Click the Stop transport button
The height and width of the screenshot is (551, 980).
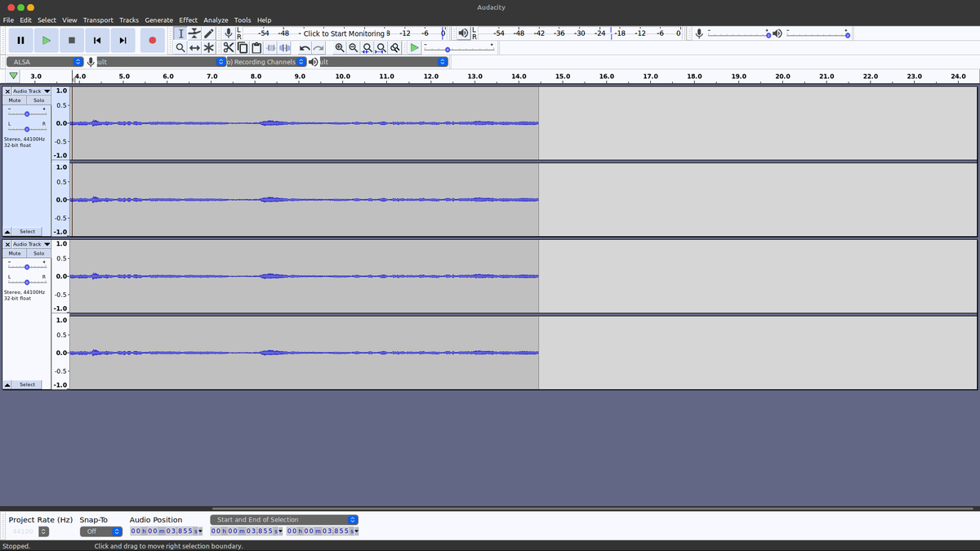(x=72, y=40)
